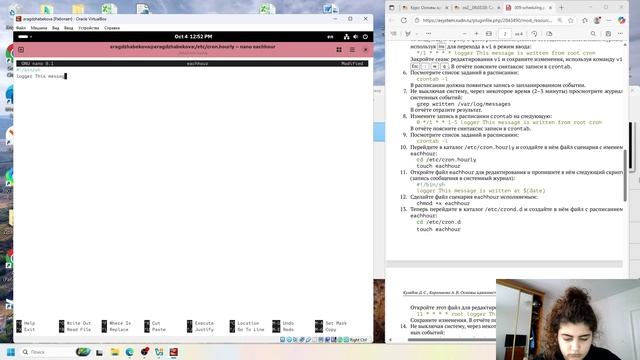The image size is (640, 360).
Task: Open the Edge profile avatar
Action: 597,20
